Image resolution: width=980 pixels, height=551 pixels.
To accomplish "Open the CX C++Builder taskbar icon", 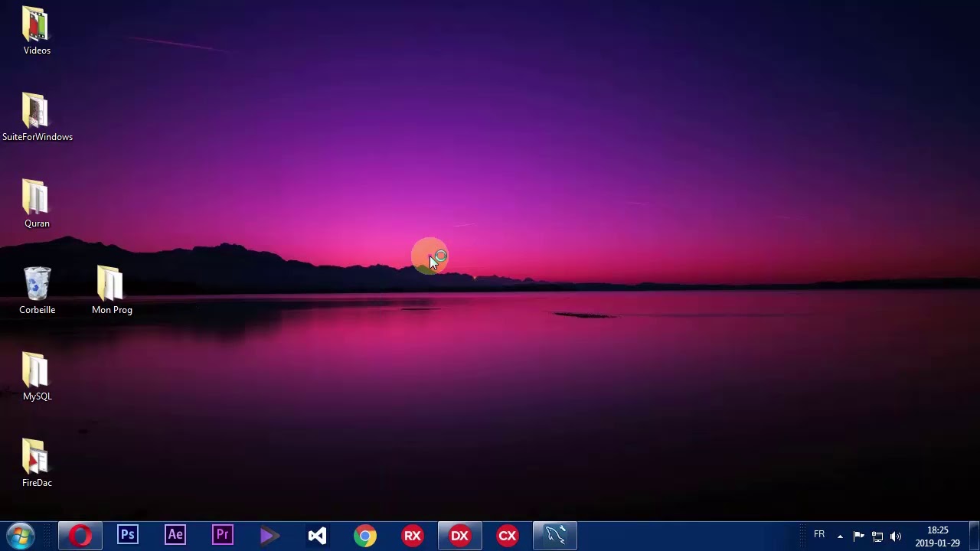I will (x=508, y=536).
